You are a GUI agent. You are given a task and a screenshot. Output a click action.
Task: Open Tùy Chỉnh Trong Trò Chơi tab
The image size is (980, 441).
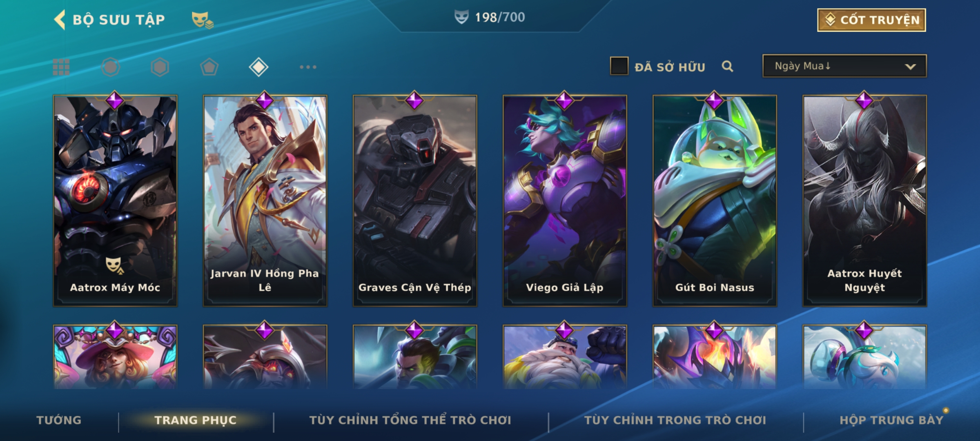(x=675, y=420)
